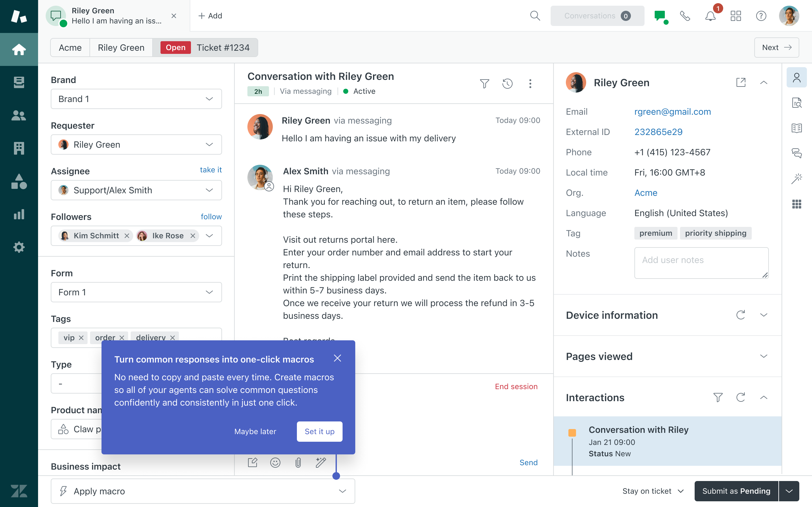Open the phone talk icon
Image resolution: width=812 pixels, height=507 pixels.
(x=684, y=16)
